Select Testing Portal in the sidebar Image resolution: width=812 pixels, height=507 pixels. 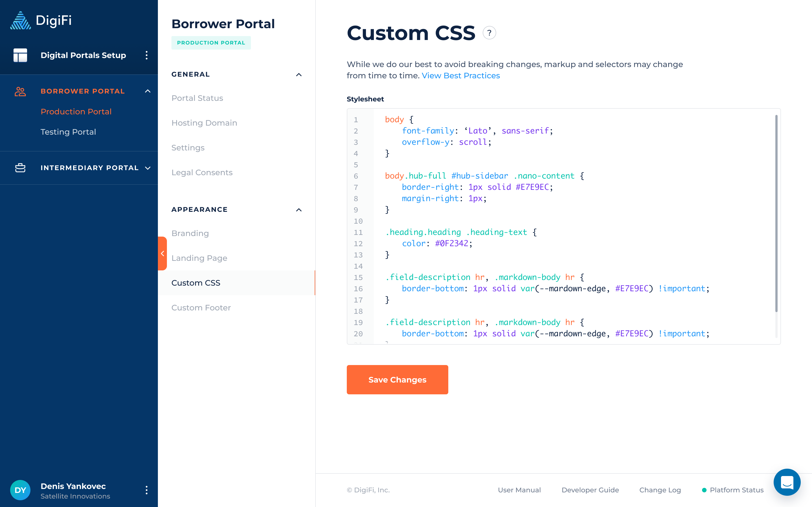(x=68, y=132)
